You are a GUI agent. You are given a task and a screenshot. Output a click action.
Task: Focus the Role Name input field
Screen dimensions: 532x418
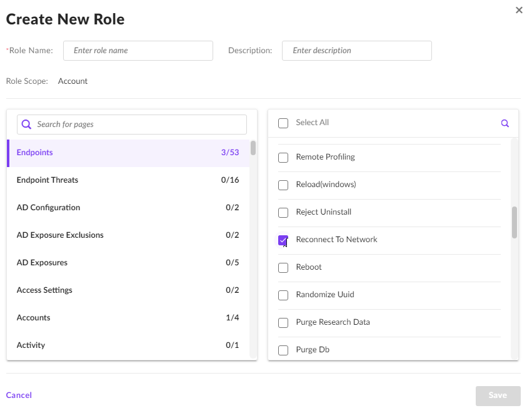pos(138,51)
